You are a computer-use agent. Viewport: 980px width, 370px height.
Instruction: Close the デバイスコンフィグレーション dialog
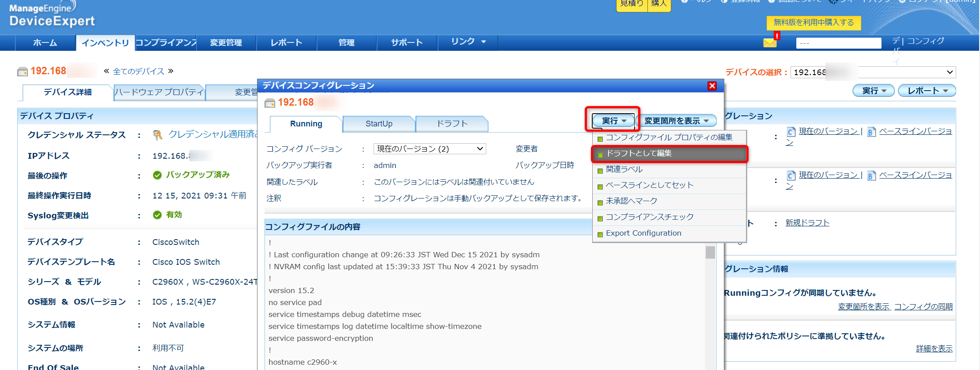pyautogui.click(x=712, y=86)
